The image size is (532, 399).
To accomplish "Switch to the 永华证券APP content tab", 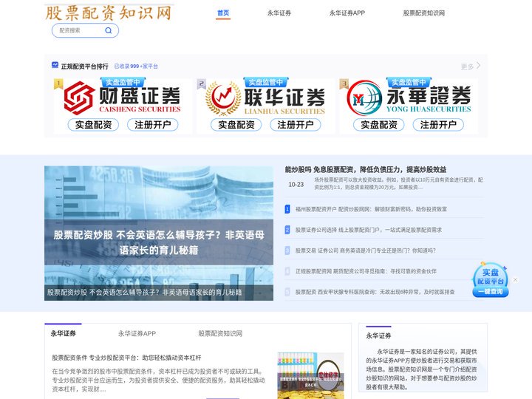I will click(137, 333).
